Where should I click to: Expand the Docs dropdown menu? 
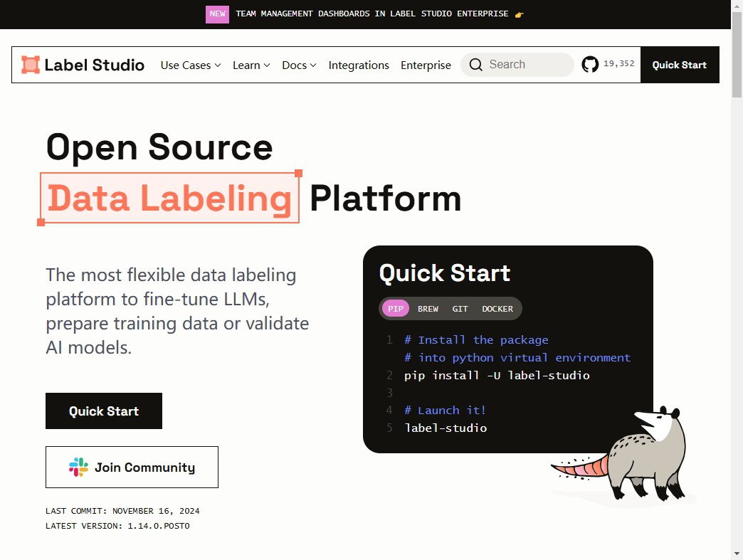pos(299,65)
